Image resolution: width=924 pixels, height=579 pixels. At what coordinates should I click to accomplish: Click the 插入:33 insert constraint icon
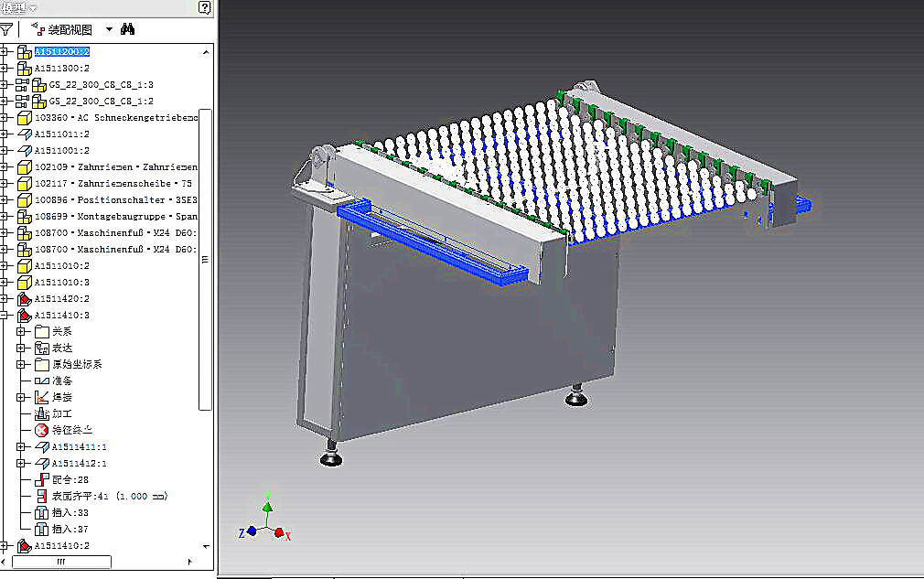(41, 512)
